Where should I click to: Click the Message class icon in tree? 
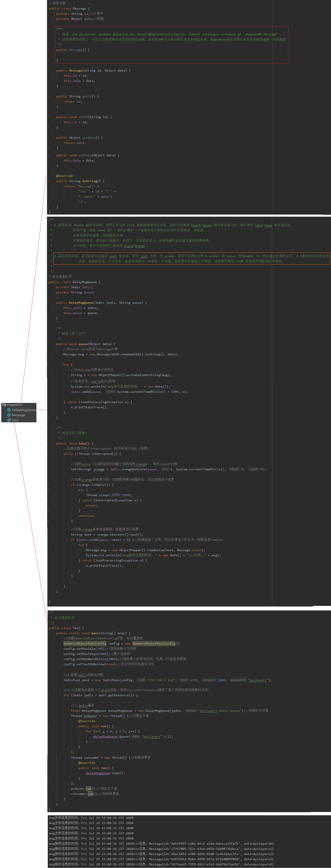coord(9,415)
